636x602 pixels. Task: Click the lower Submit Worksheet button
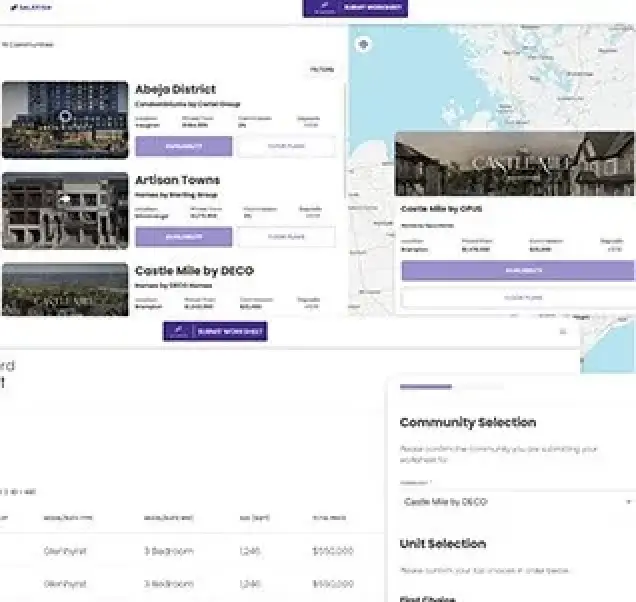[x=215, y=331]
